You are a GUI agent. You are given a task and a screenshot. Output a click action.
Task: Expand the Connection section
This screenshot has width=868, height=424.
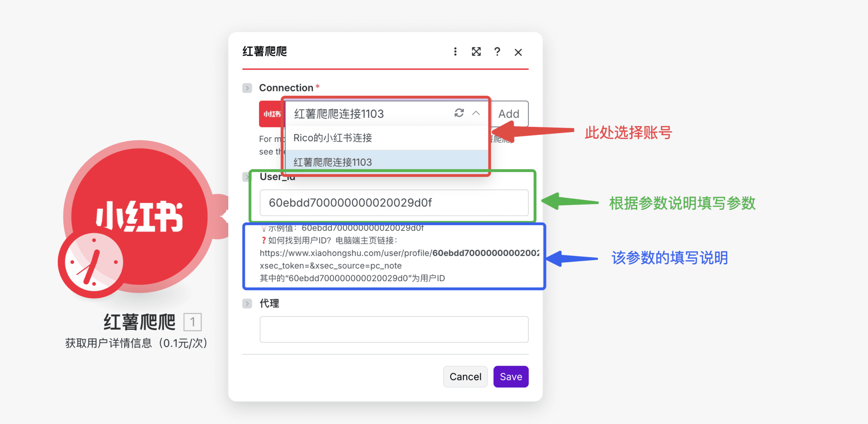247,88
